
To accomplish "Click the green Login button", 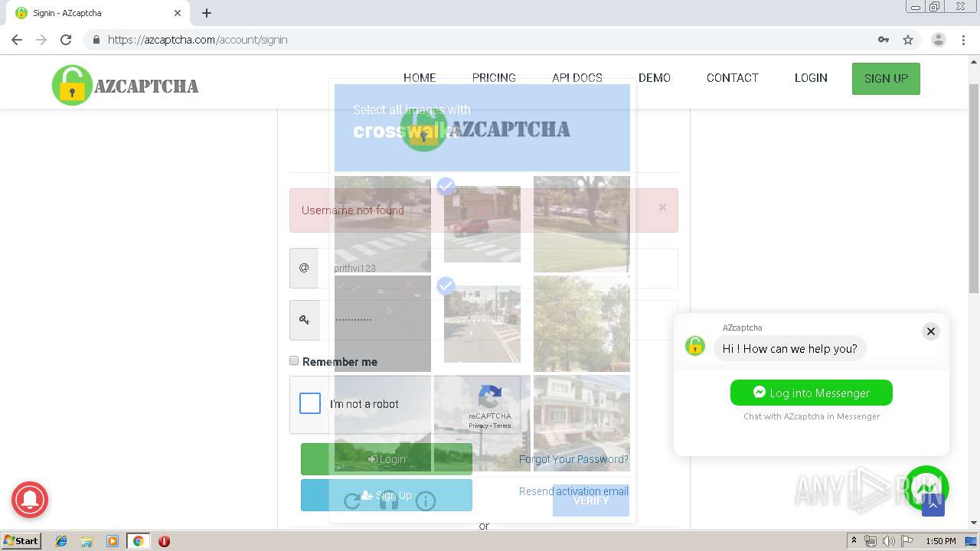I will click(387, 459).
